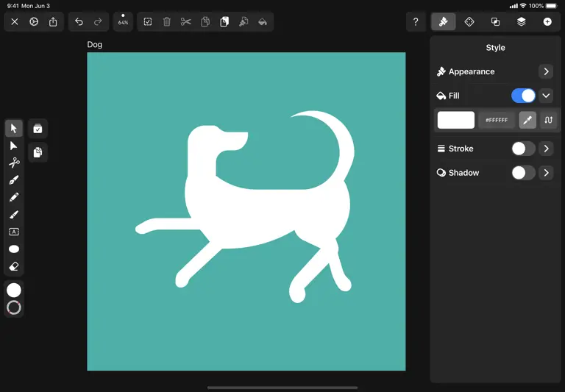Select the Brush tool

tap(14, 214)
